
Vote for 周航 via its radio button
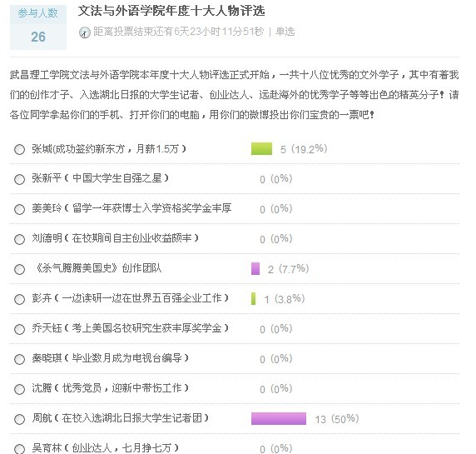[19, 419]
